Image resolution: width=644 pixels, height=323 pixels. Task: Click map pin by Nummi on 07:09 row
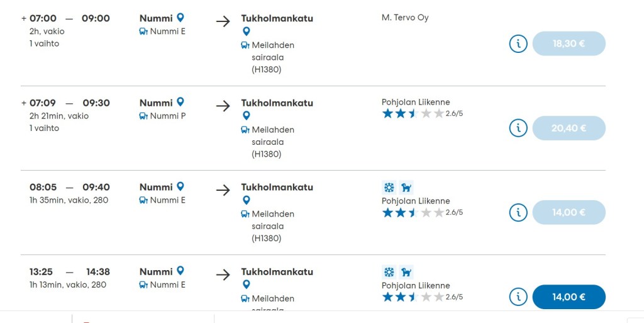click(180, 102)
